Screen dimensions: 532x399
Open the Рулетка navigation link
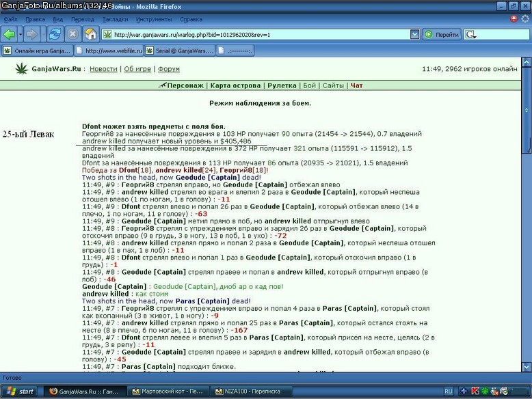click(x=282, y=85)
